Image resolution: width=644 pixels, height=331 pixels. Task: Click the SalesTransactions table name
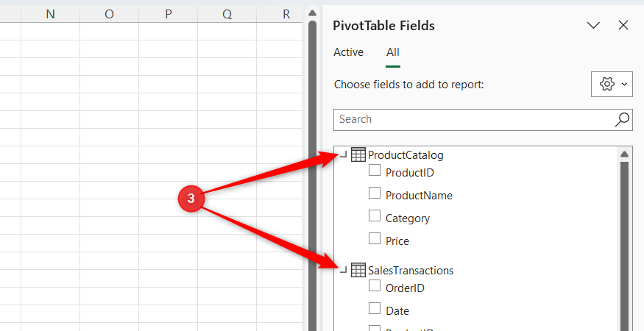click(x=411, y=270)
